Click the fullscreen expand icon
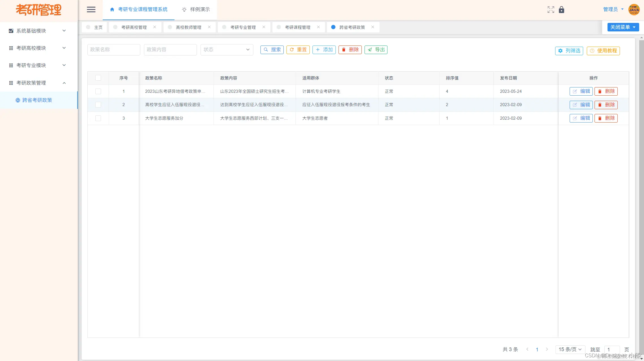 click(550, 10)
